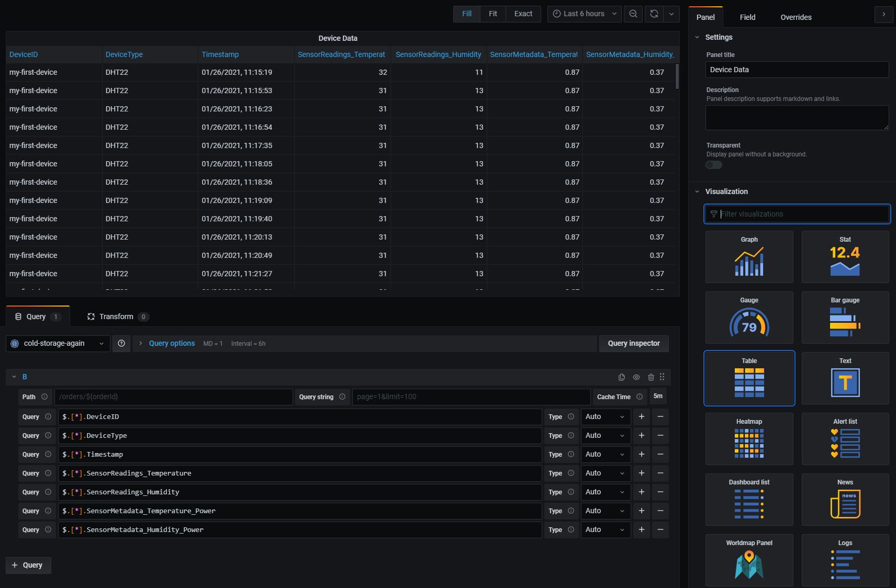Choose the Dashboard list visualization
The height and width of the screenshot is (588, 896).
pos(749,500)
